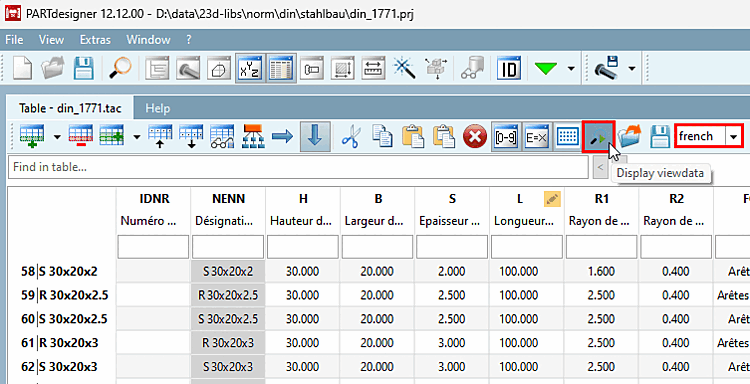The width and height of the screenshot is (750, 384).
Task: Click the filter box under IDNR column
Action: (153, 247)
